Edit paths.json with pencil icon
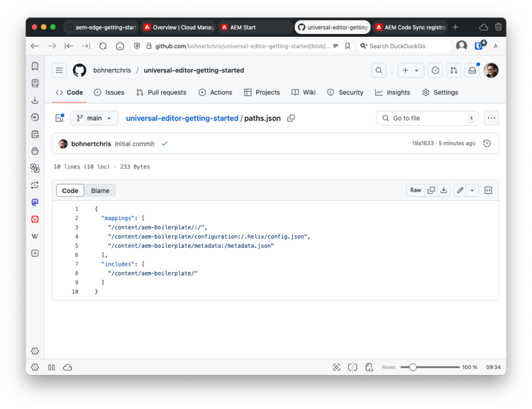This screenshot has height=409, width=532. pos(460,190)
